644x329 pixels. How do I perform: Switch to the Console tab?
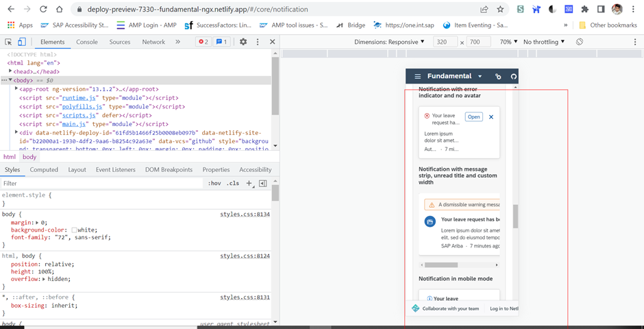87,42
